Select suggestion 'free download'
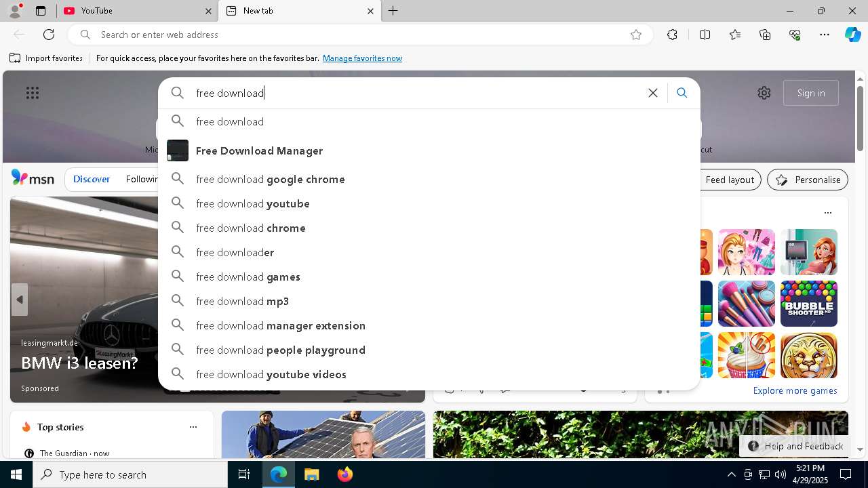The image size is (868, 488). tap(429, 121)
